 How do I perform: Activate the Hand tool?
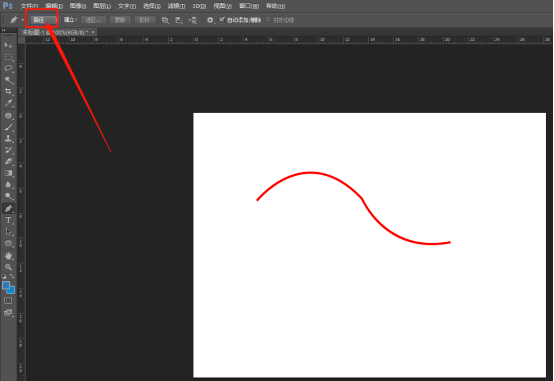tap(8, 256)
